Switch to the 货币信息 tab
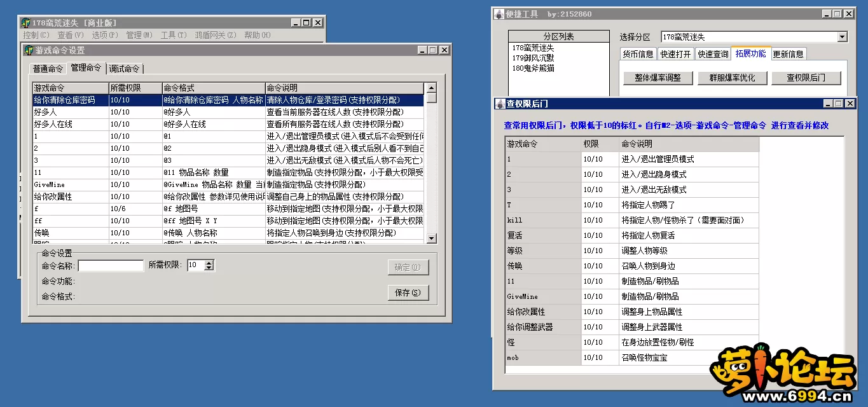 point(638,54)
